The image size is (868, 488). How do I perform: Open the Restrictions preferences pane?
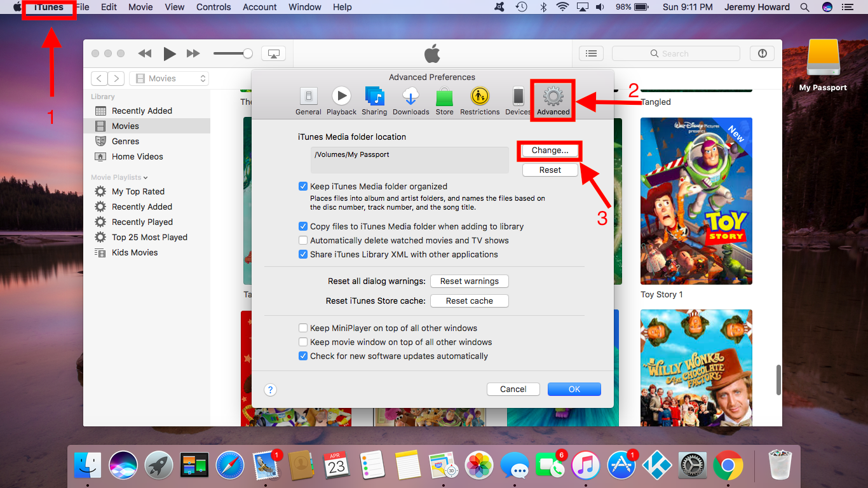pos(480,99)
